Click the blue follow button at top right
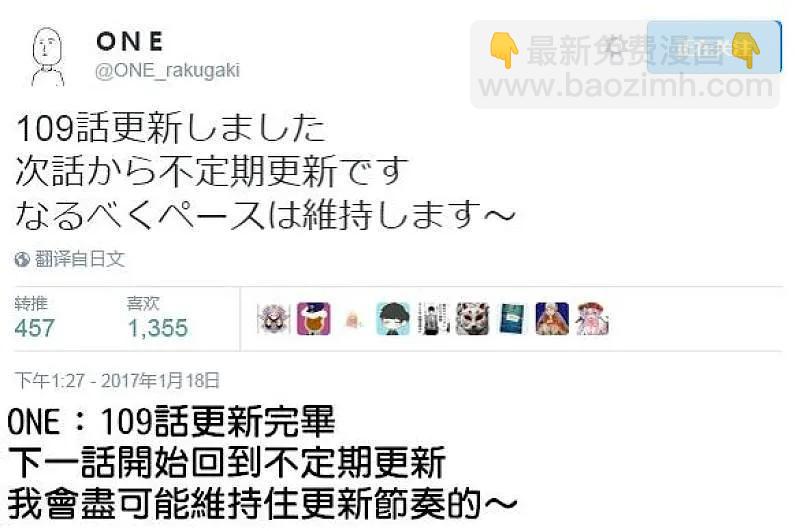This screenshot has height=531, width=800. pyautogui.click(x=714, y=47)
